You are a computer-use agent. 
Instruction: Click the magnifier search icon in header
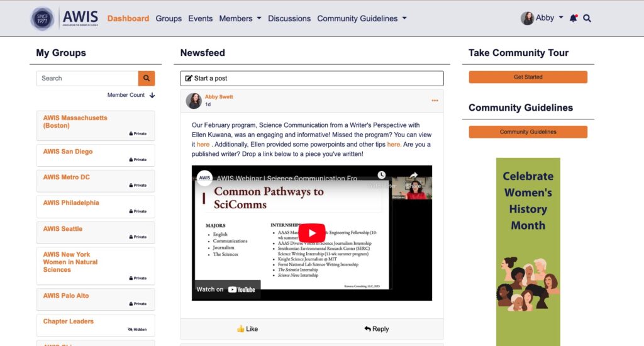pyautogui.click(x=587, y=18)
